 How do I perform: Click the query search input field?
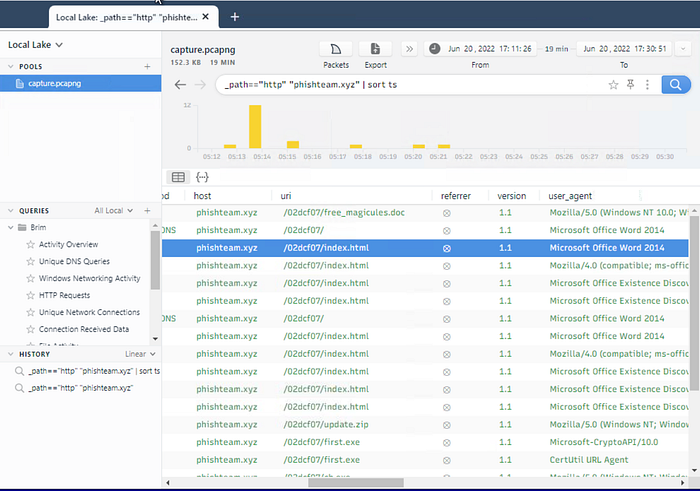(x=411, y=84)
